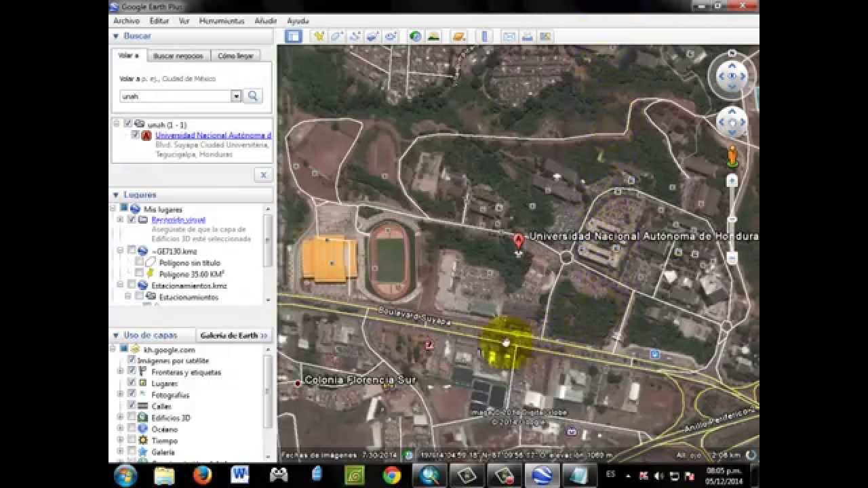Click the Record a Tour tool
This screenshot has width=868, height=488.
point(391,37)
